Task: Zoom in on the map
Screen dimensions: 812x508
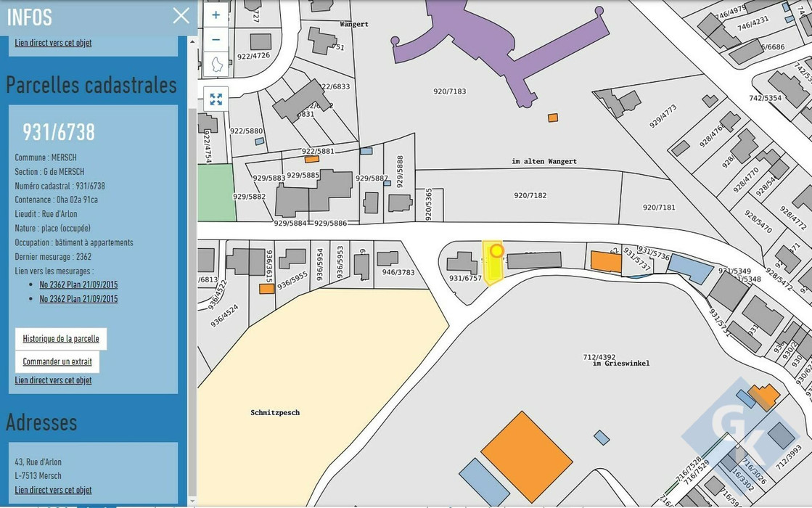Action: pos(216,15)
